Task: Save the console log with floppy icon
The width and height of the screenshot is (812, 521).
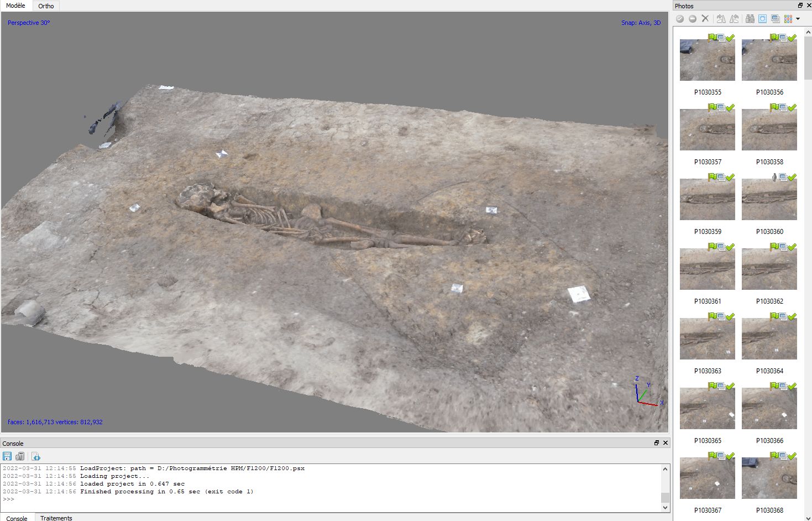Action: pos(7,456)
